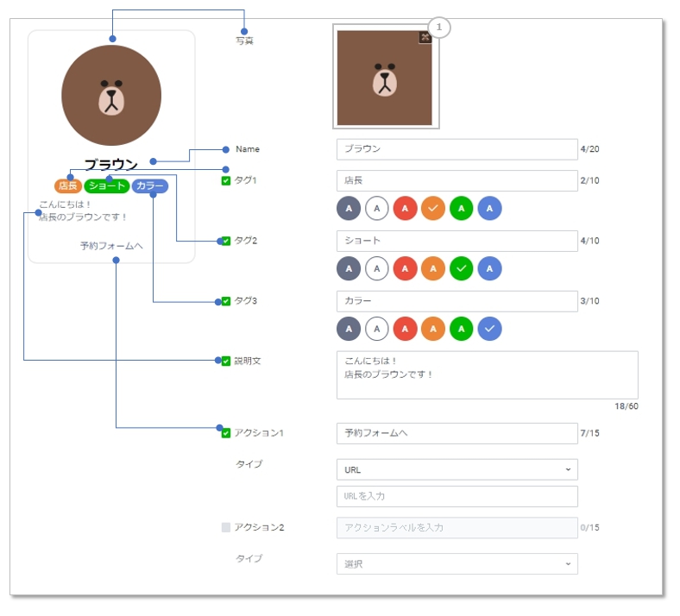Image resolution: width=680 pixels, height=616 pixels.
Task: Open the 選択 type dropdown for アクション2
Action: click(x=456, y=564)
